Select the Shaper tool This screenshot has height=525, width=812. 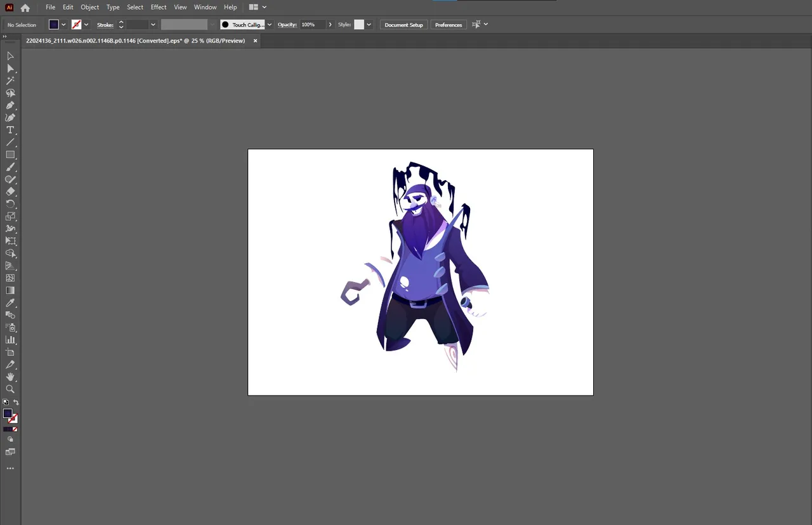[10, 179]
